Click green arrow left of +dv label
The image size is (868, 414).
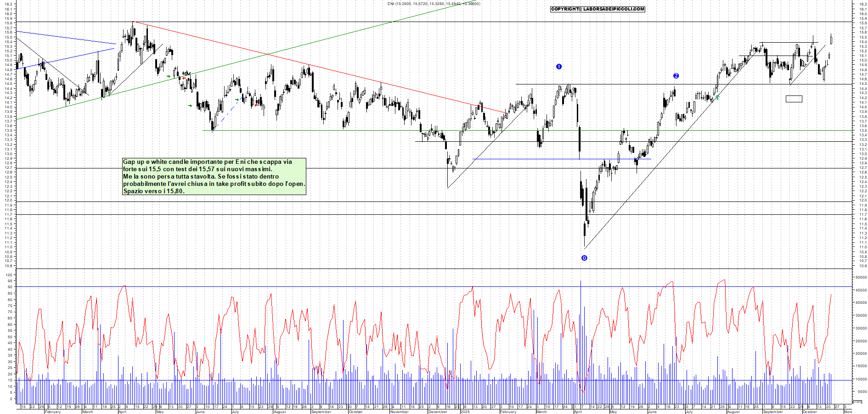click(169, 77)
